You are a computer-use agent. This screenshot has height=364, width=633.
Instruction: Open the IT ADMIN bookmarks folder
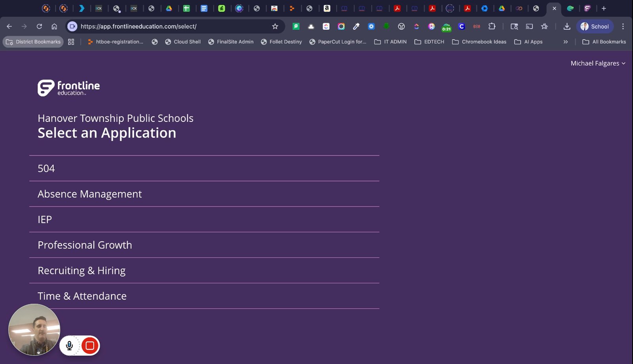(x=390, y=42)
